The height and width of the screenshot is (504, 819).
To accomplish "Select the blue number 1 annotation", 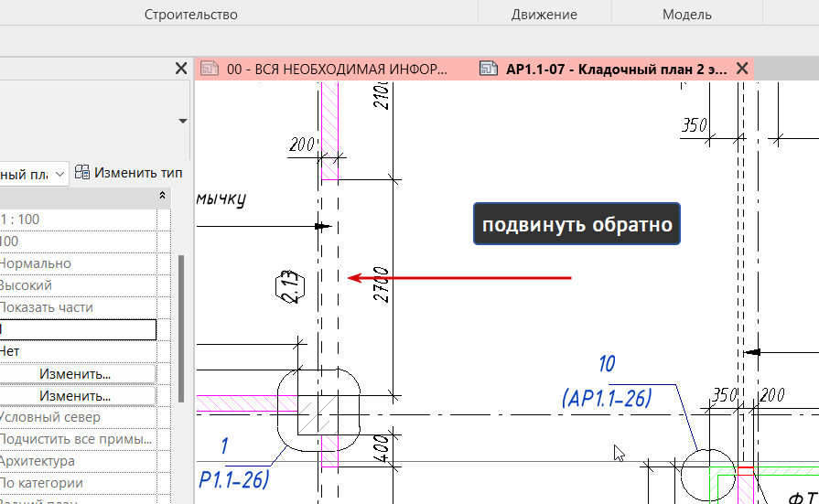I will tap(224, 446).
